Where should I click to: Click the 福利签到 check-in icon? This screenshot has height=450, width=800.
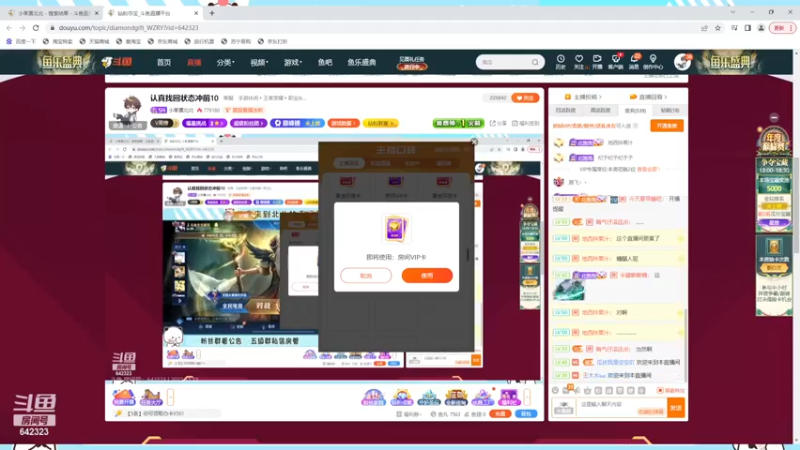point(526,123)
